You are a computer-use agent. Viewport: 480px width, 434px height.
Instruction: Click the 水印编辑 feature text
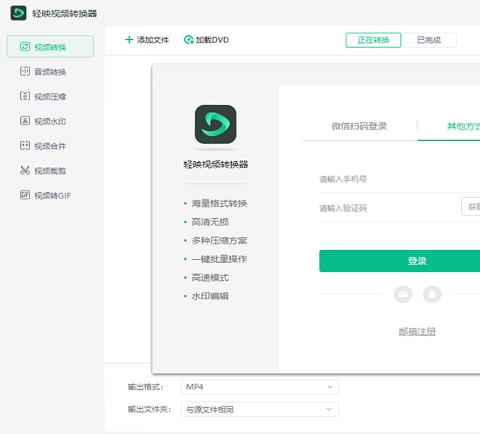click(210, 296)
